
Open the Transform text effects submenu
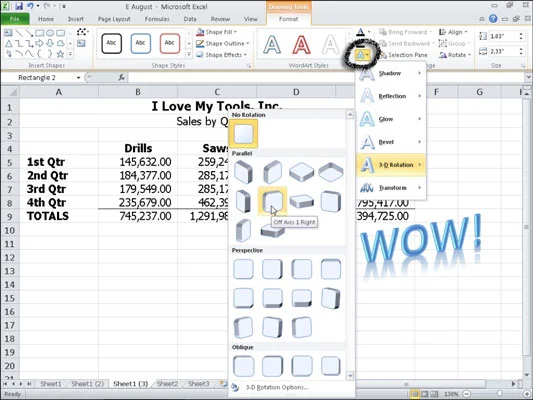391,188
